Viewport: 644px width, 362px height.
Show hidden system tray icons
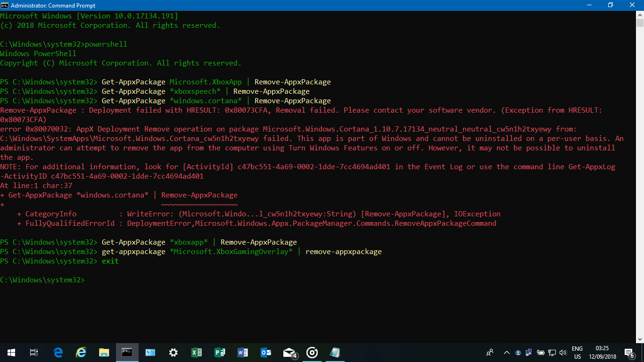pyautogui.click(x=507, y=353)
